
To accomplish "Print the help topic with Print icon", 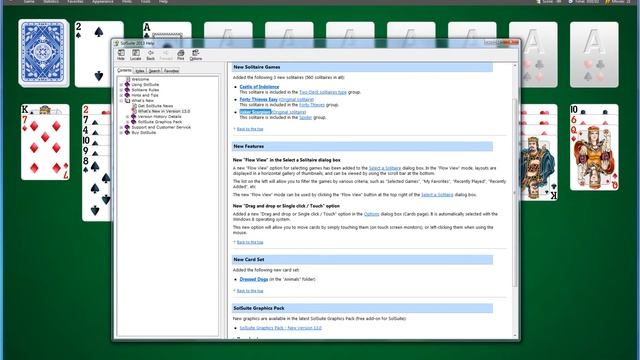I will (x=180, y=55).
